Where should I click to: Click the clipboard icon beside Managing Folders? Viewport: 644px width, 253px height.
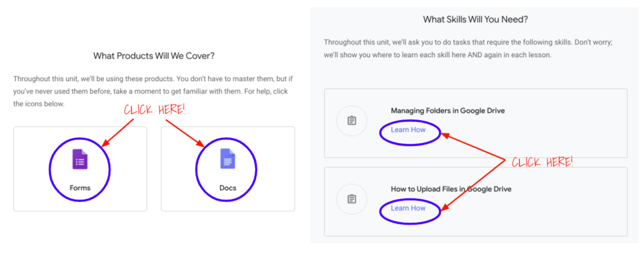tap(352, 121)
